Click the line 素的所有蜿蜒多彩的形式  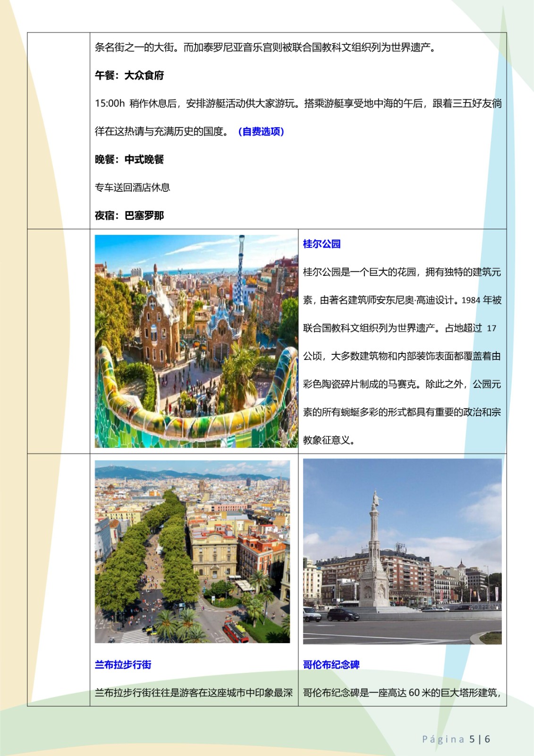(402, 412)
